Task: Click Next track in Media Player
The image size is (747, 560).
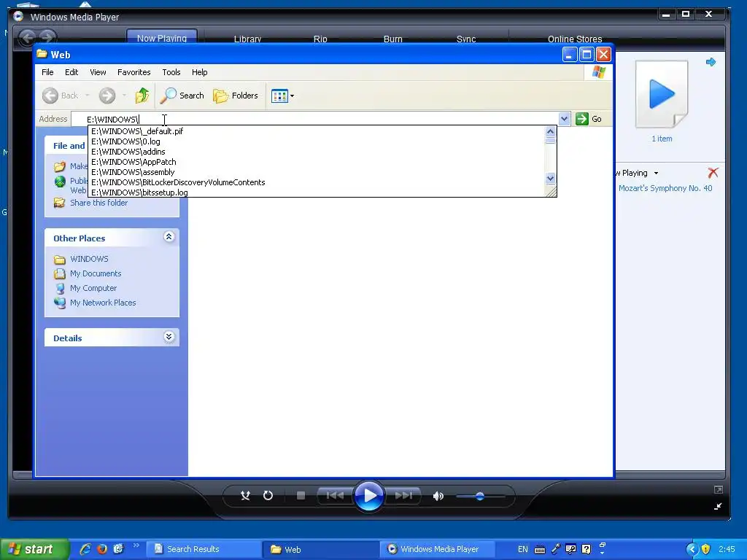Action: (x=403, y=496)
